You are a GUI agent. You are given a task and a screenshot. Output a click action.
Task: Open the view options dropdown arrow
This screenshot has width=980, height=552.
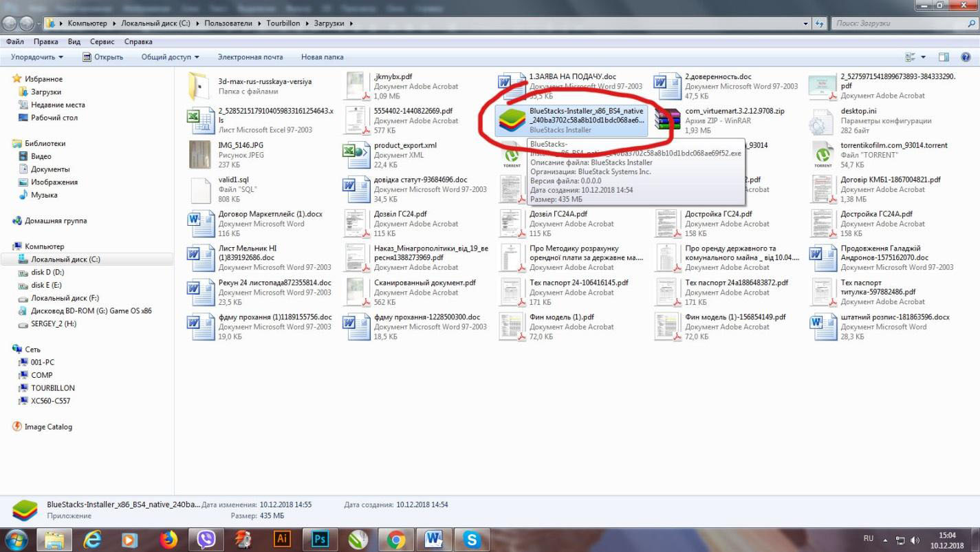[923, 57]
